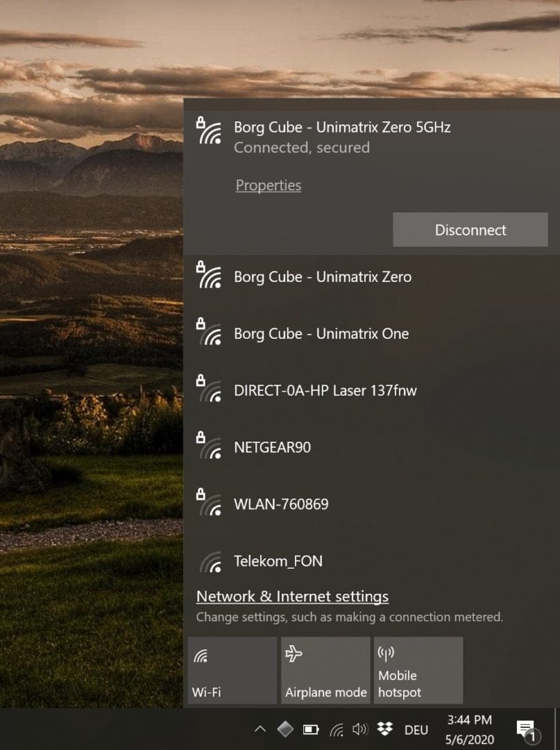Select DIRECT-0A-HP Laser 137fnw network
The width and height of the screenshot is (560, 750).
[x=325, y=391]
